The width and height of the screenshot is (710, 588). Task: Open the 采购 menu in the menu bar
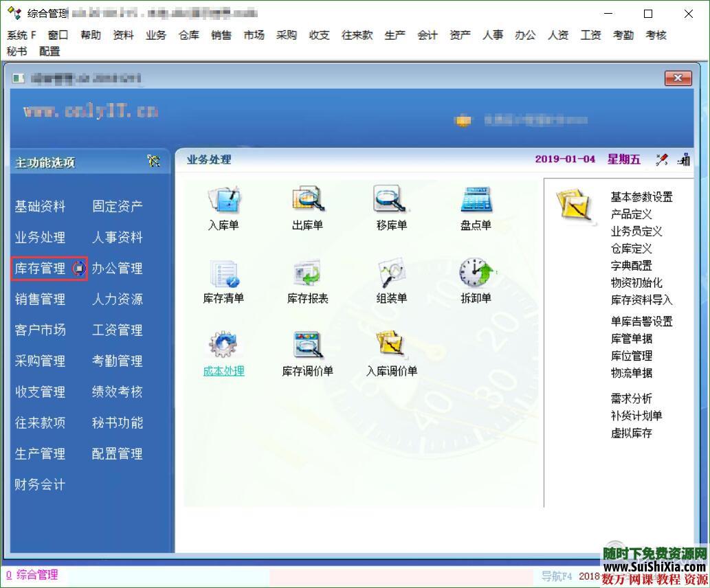[x=286, y=35]
